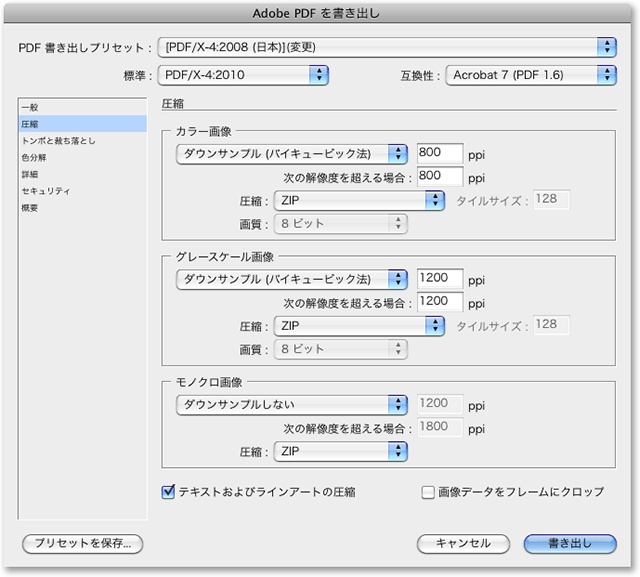Toggle テキストおよびラインアートの圧縮 checkbox
The image size is (640, 577).
pyautogui.click(x=168, y=492)
